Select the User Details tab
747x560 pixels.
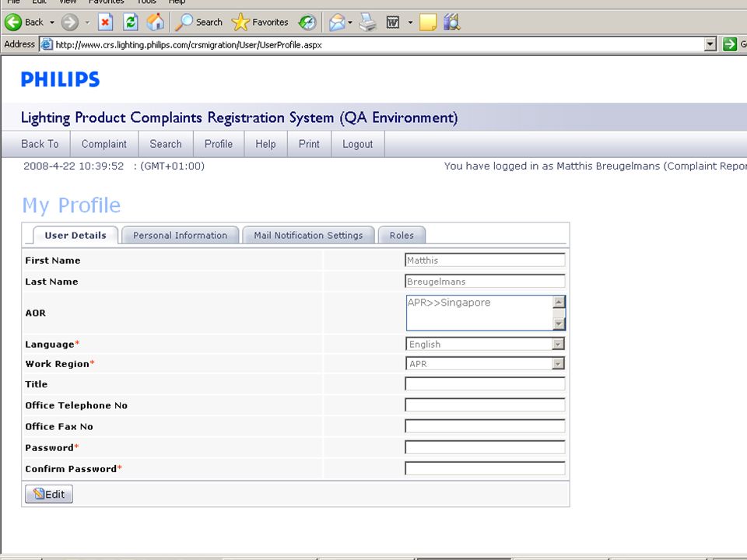(x=75, y=235)
